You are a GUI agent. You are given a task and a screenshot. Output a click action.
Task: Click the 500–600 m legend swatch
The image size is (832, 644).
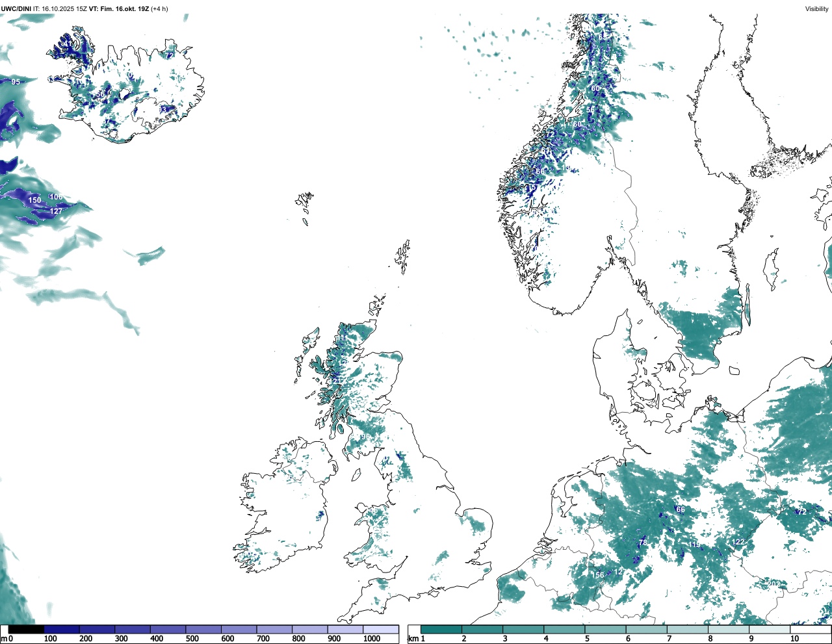(203, 629)
